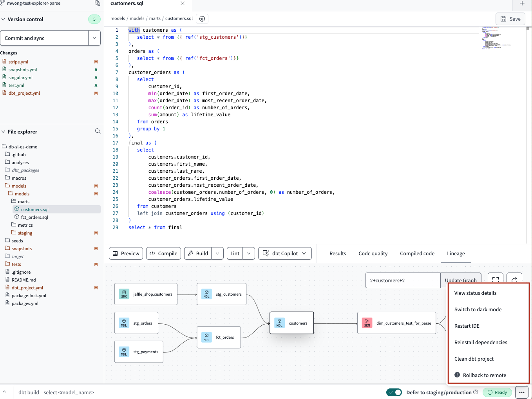The width and height of the screenshot is (532, 399).
Task: Run Preview on customers.sql
Action: pyautogui.click(x=126, y=253)
